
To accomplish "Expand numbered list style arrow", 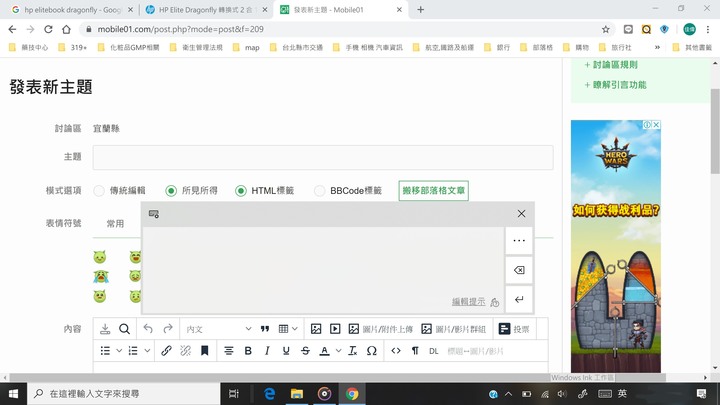I will click(147, 351).
